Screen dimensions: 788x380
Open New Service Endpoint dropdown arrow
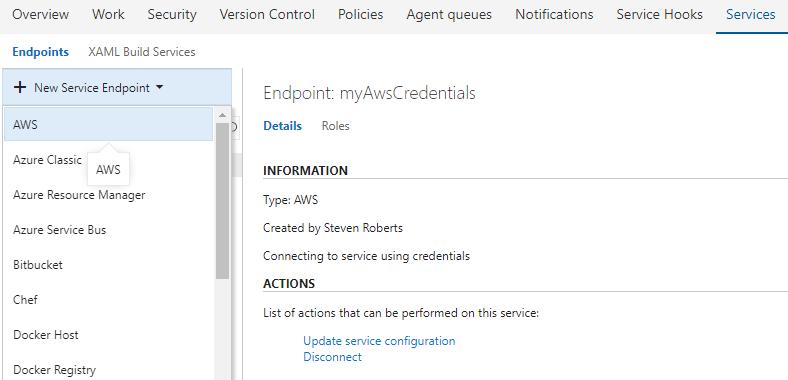(159, 87)
